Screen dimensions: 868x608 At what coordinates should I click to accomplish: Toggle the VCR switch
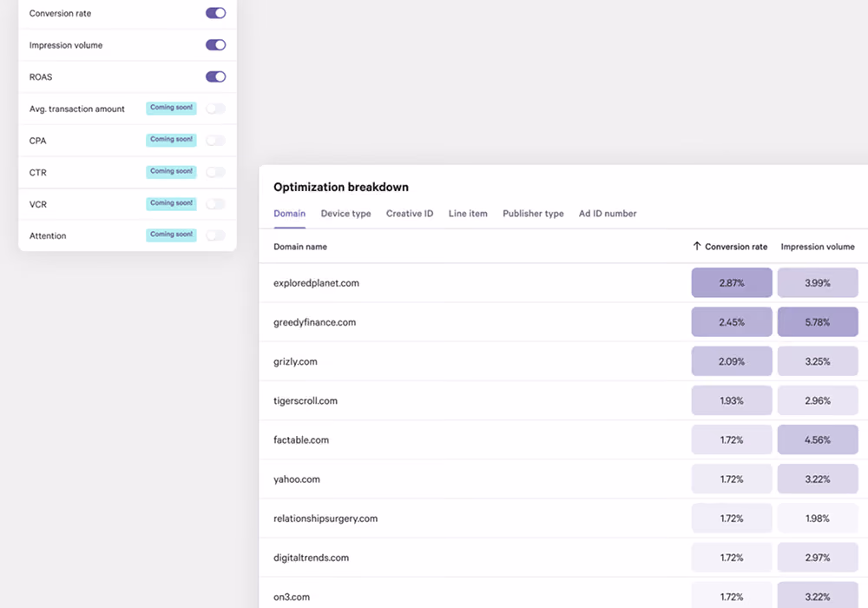point(215,204)
